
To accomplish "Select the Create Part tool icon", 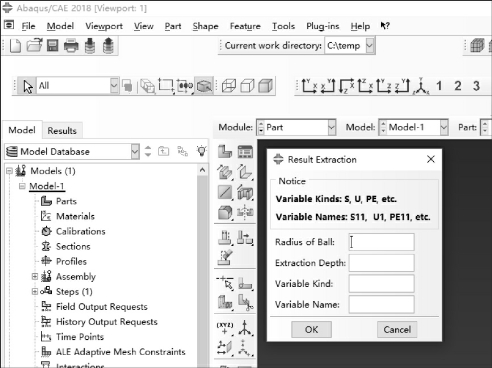I will coord(225,152).
